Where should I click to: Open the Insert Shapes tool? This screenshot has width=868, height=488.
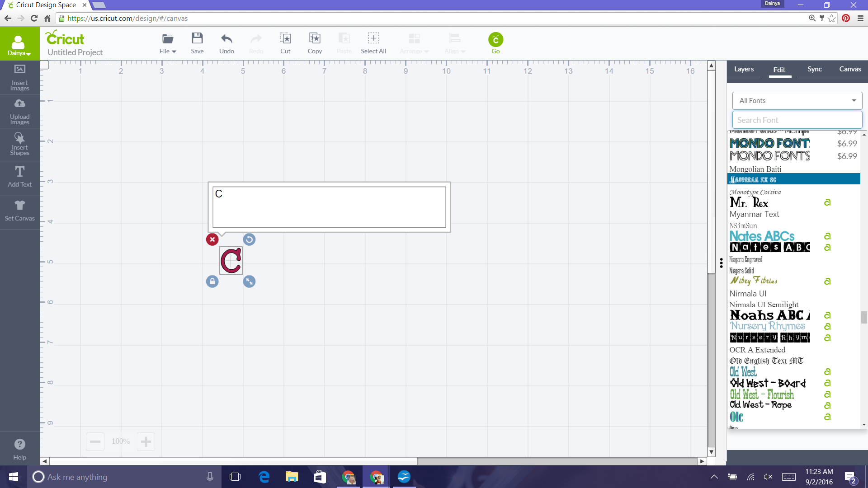tap(19, 145)
